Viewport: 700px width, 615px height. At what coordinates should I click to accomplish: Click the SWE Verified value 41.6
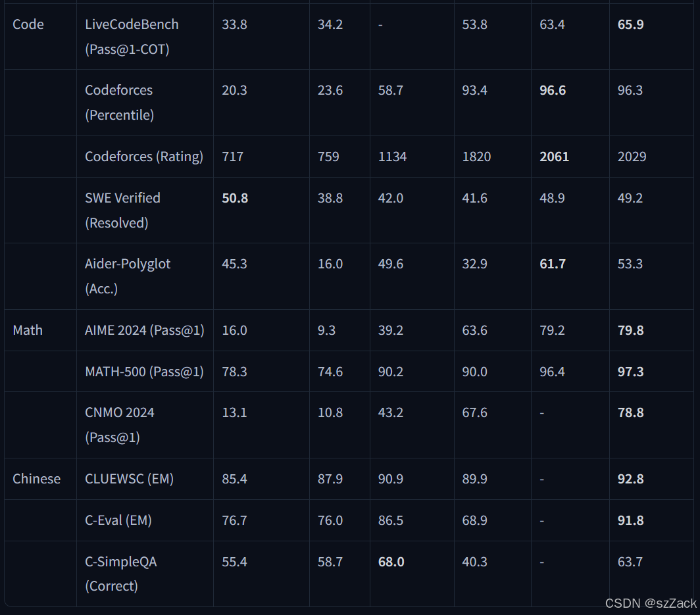[x=474, y=198]
